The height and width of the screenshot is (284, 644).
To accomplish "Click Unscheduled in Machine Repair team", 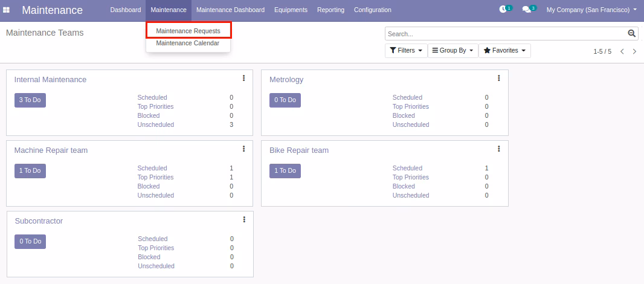I will [x=156, y=195].
